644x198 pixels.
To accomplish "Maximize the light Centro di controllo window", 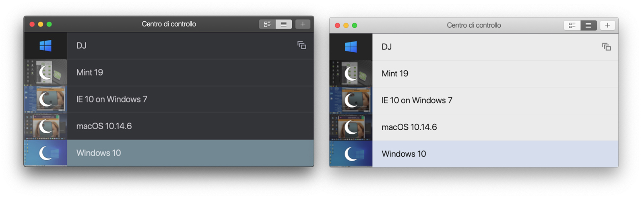I will 354,25.
